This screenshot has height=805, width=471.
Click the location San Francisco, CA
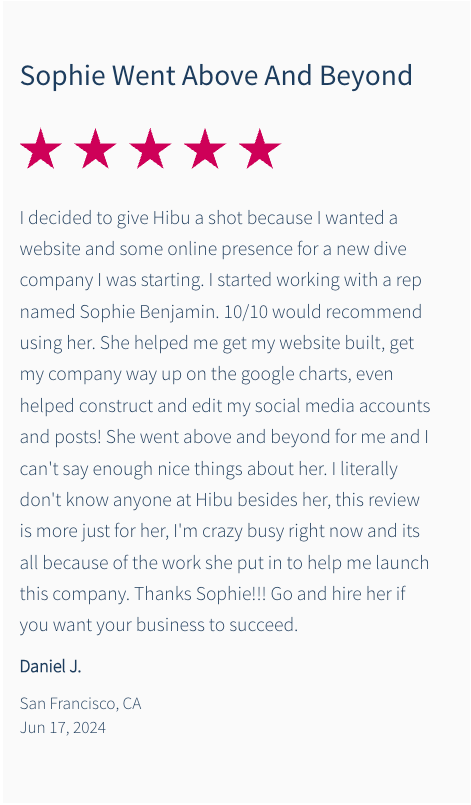(81, 703)
